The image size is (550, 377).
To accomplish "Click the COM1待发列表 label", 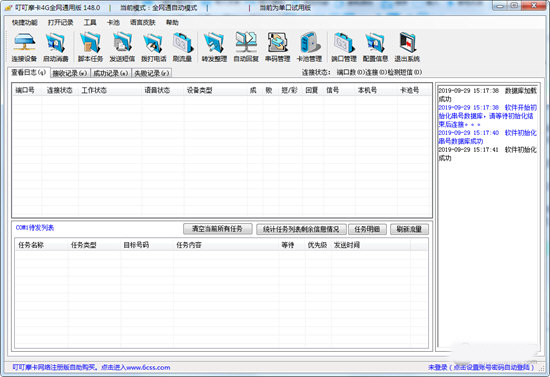I will point(35,228).
